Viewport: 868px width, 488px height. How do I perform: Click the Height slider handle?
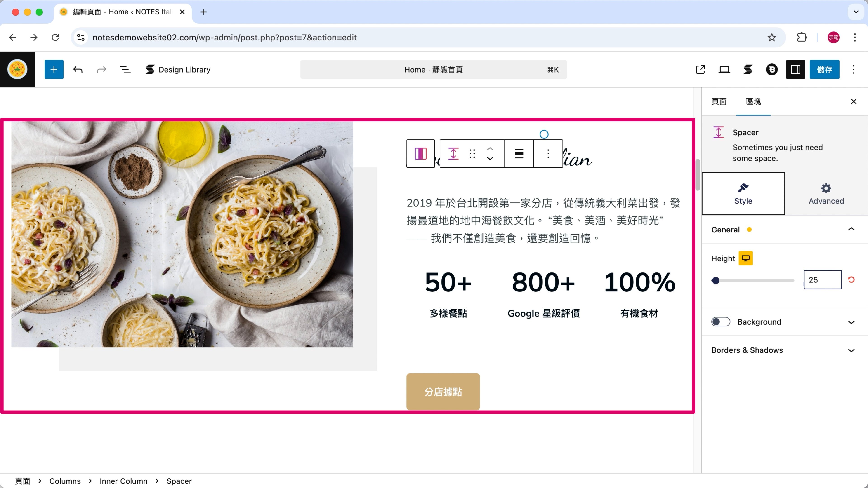pos(716,280)
